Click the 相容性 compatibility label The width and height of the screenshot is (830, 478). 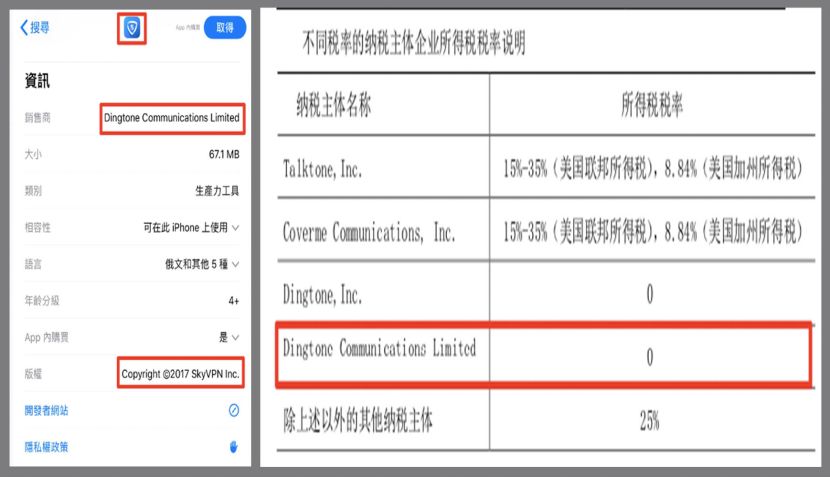[x=38, y=228]
